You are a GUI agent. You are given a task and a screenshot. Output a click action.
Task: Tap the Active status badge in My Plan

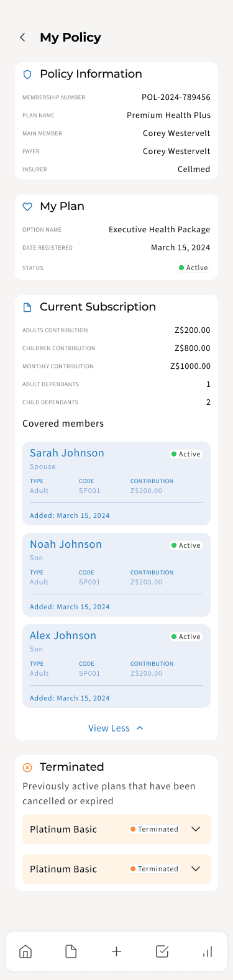pos(193,268)
